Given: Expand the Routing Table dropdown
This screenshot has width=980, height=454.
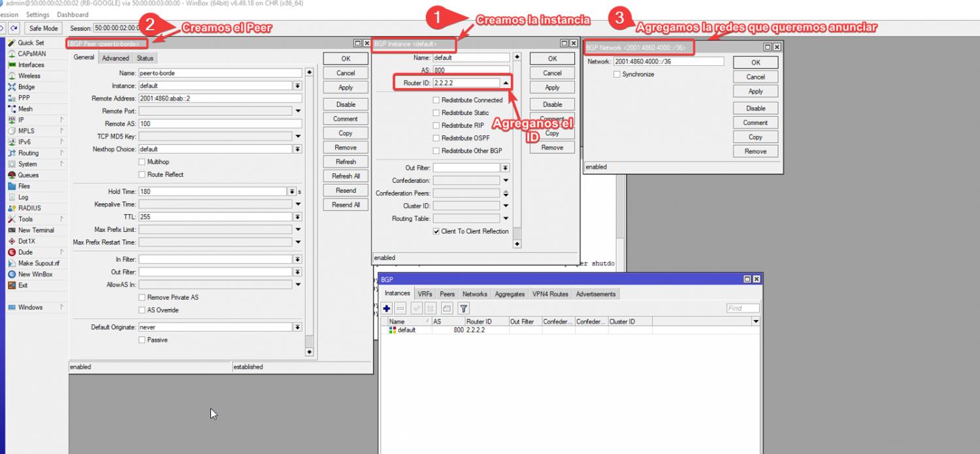Looking at the screenshot, I should point(506,219).
